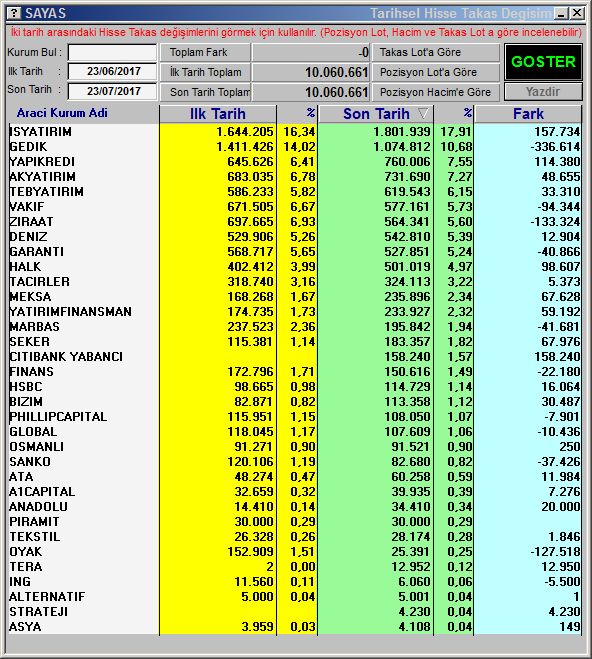
Task: Select the MEKSA row
Action: pos(295,296)
